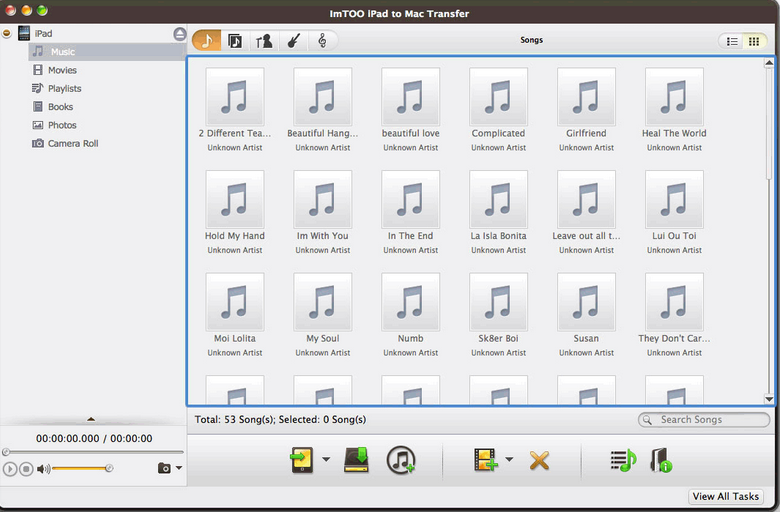Screen dimensions: 780x512
Task: Collapse the player panel with the up arrow
Action: point(91,419)
